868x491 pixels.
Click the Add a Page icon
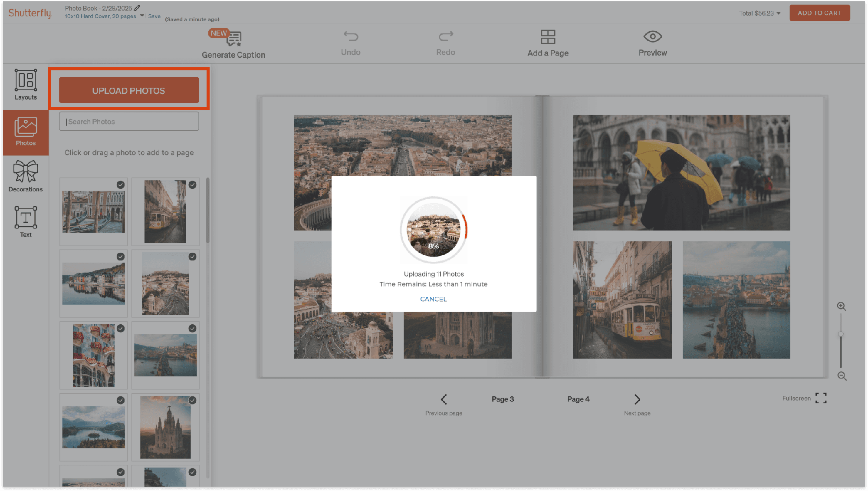548,37
